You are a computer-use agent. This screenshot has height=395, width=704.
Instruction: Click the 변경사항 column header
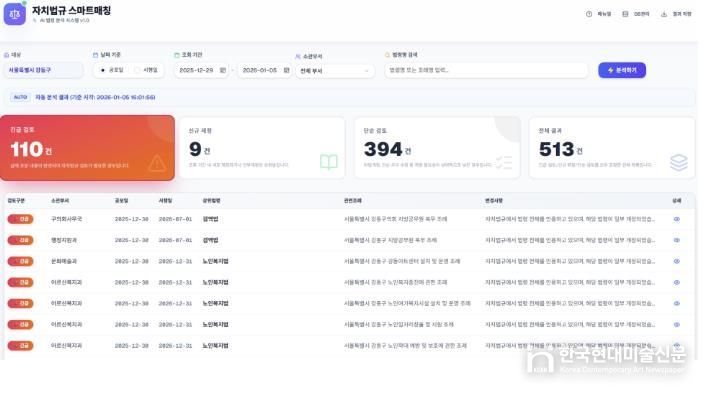point(494,201)
